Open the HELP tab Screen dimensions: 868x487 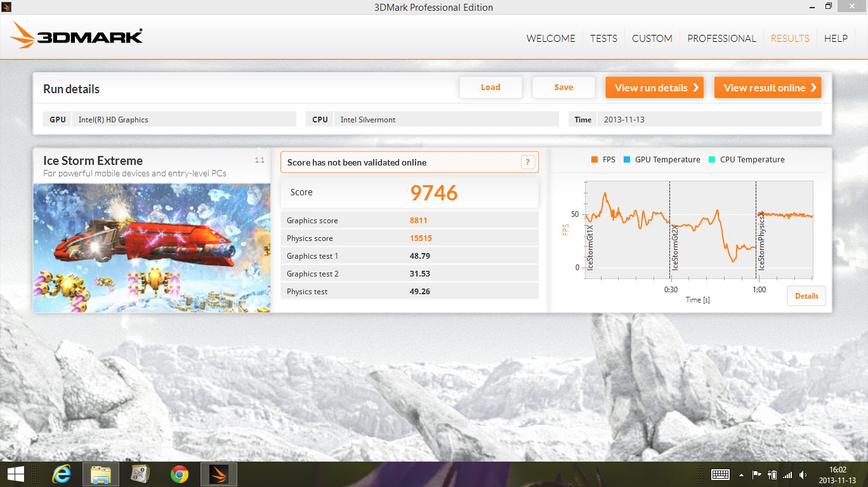click(x=836, y=38)
